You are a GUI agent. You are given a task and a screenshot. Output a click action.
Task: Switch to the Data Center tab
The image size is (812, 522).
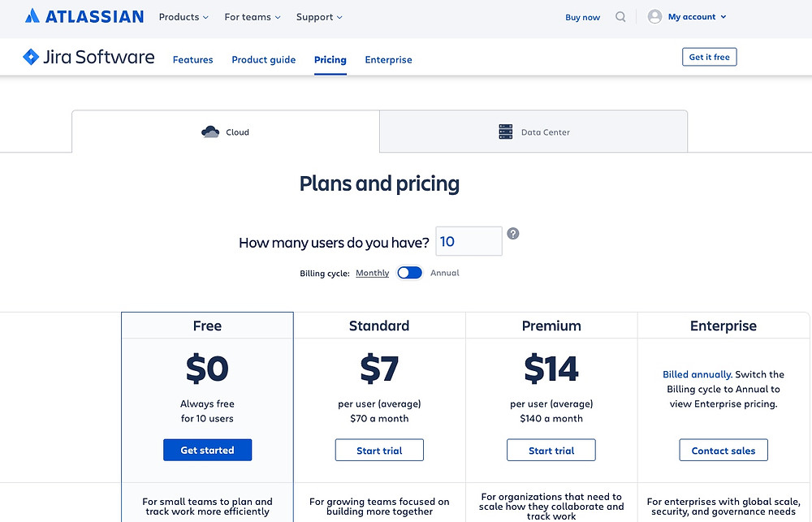point(533,132)
